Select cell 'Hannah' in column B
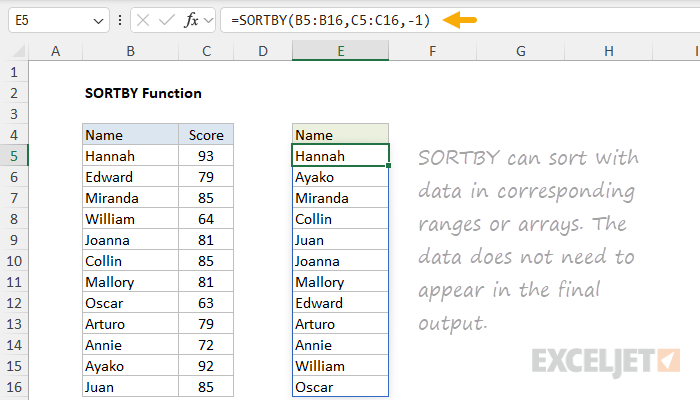The height and width of the screenshot is (400, 700). click(x=130, y=156)
